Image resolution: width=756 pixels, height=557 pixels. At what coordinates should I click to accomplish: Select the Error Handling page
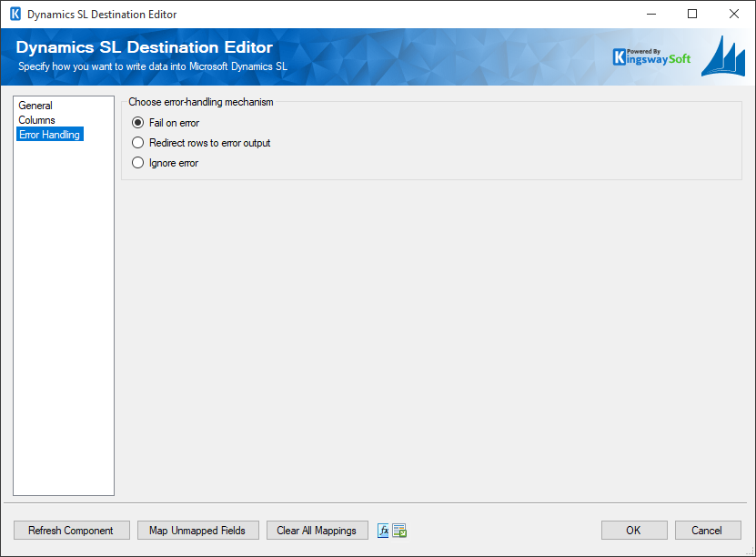(x=50, y=135)
